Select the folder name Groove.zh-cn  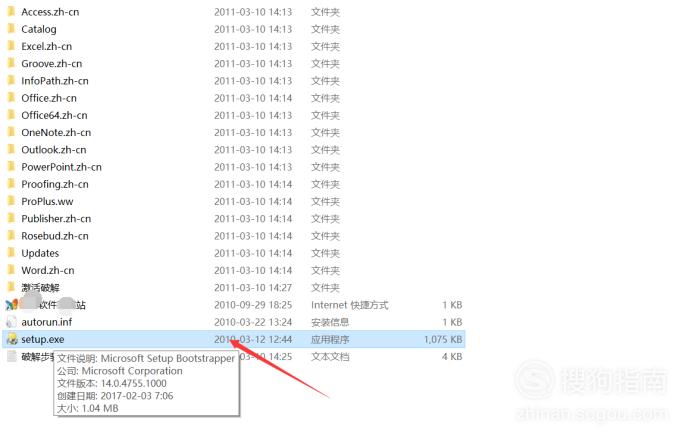(52, 64)
